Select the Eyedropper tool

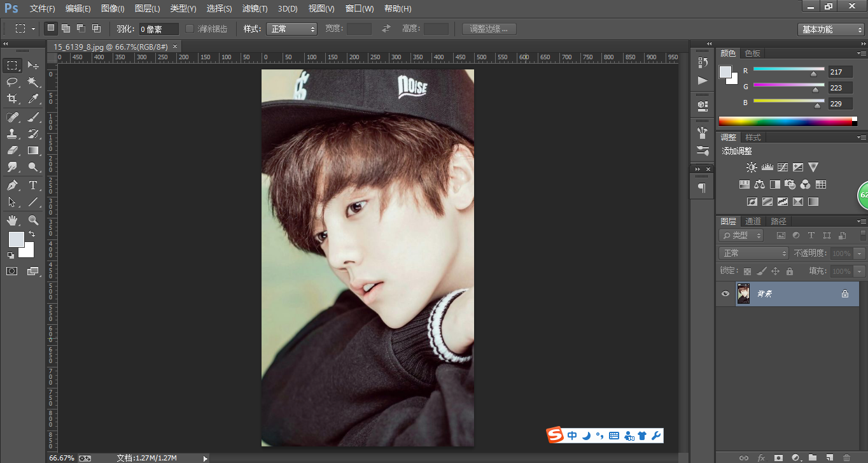pyautogui.click(x=33, y=99)
